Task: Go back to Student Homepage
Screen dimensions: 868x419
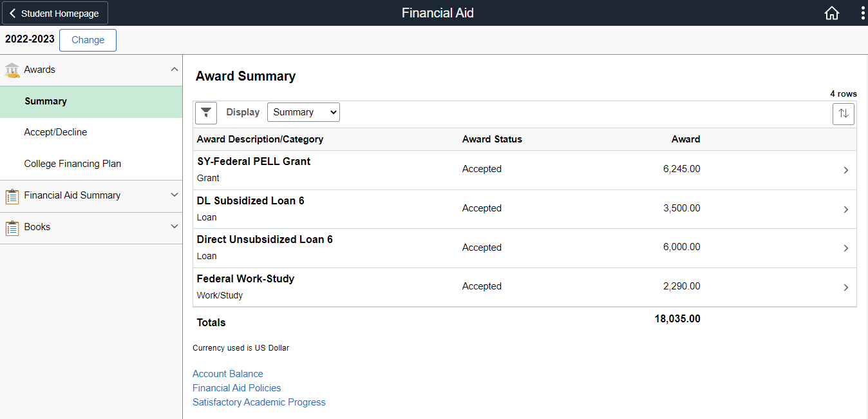Action: click(55, 13)
